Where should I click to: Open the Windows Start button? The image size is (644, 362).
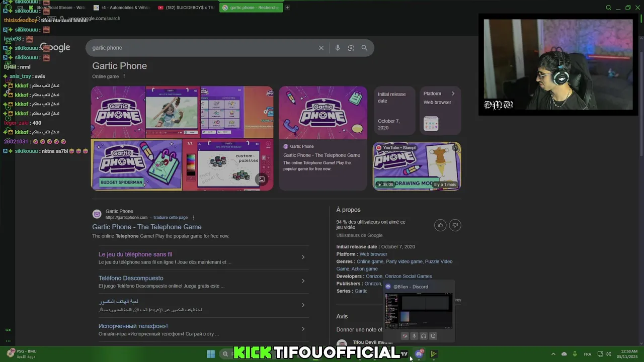coord(211,354)
